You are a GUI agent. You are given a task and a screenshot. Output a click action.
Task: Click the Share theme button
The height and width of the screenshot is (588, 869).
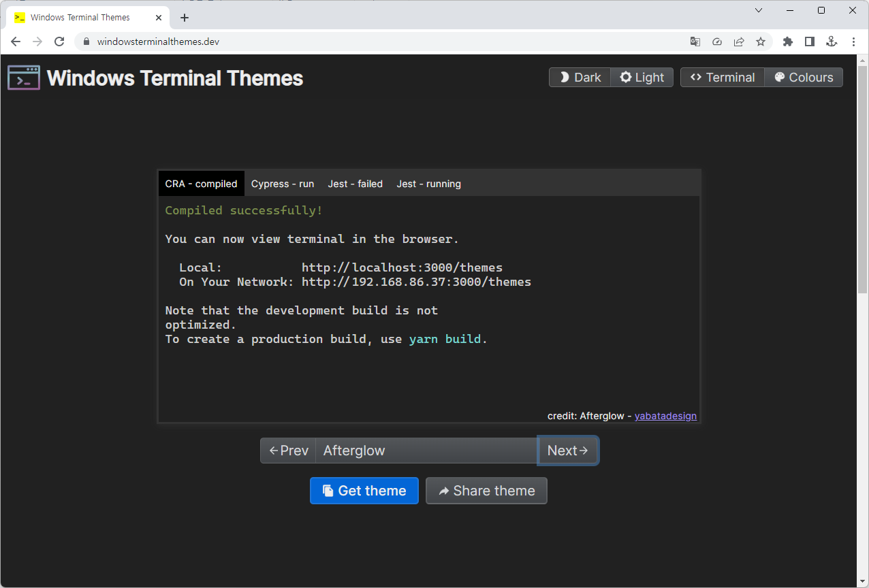tap(486, 491)
